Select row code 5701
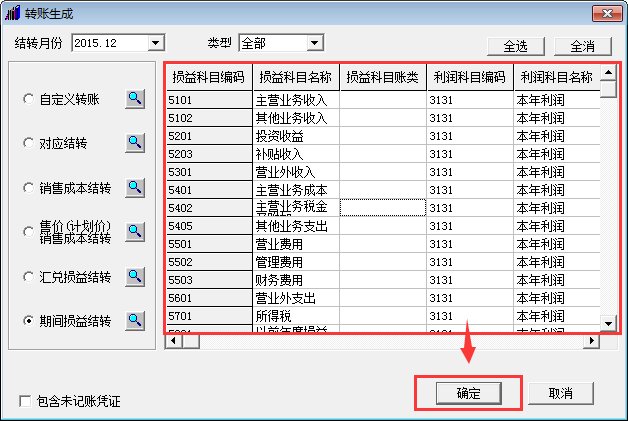Image resolution: width=628 pixels, height=421 pixels. click(209, 316)
